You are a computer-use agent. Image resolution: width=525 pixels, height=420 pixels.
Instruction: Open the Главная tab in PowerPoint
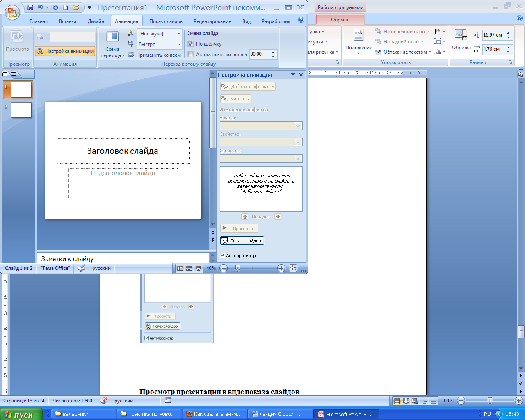click(39, 21)
